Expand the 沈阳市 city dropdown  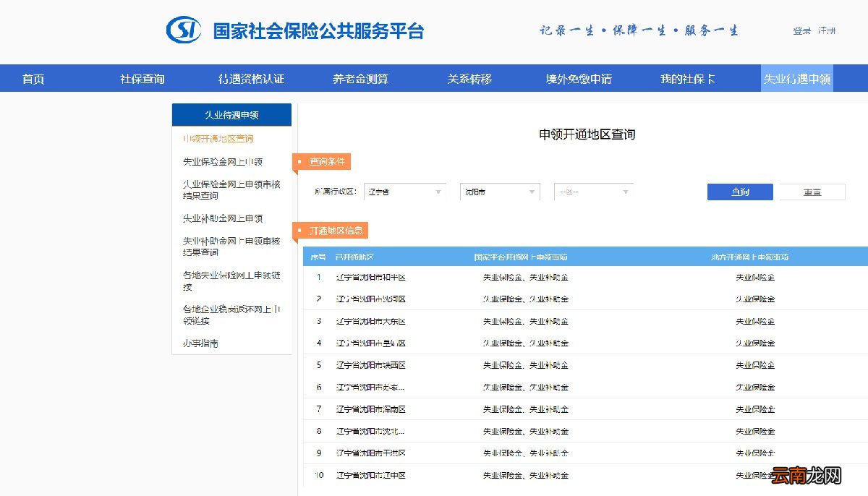500,192
